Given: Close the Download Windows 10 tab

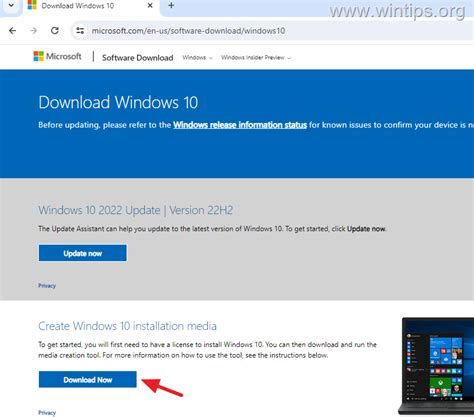Looking at the screenshot, I should click(x=150, y=5).
